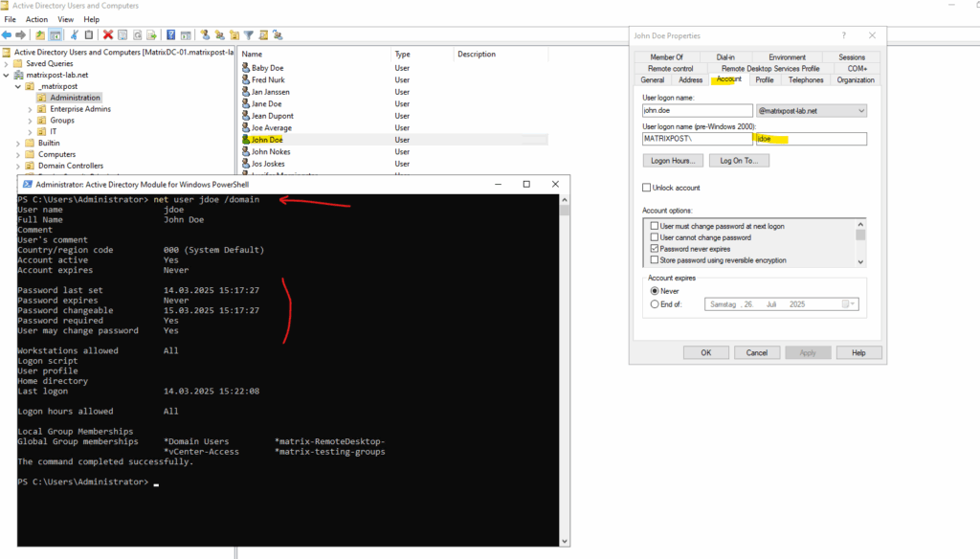Toggle the Show/Hide Action Pane icon
The height and width of the screenshot is (559, 980).
point(186,35)
